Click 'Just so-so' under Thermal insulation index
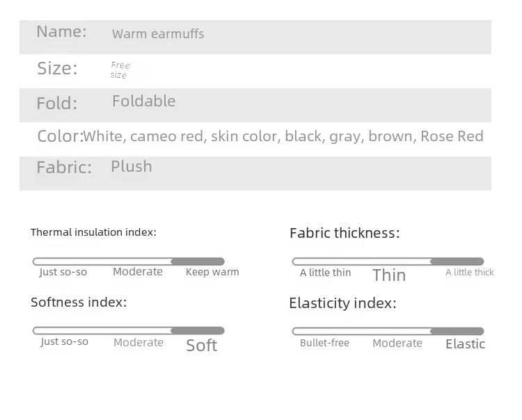 pos(63,272)
